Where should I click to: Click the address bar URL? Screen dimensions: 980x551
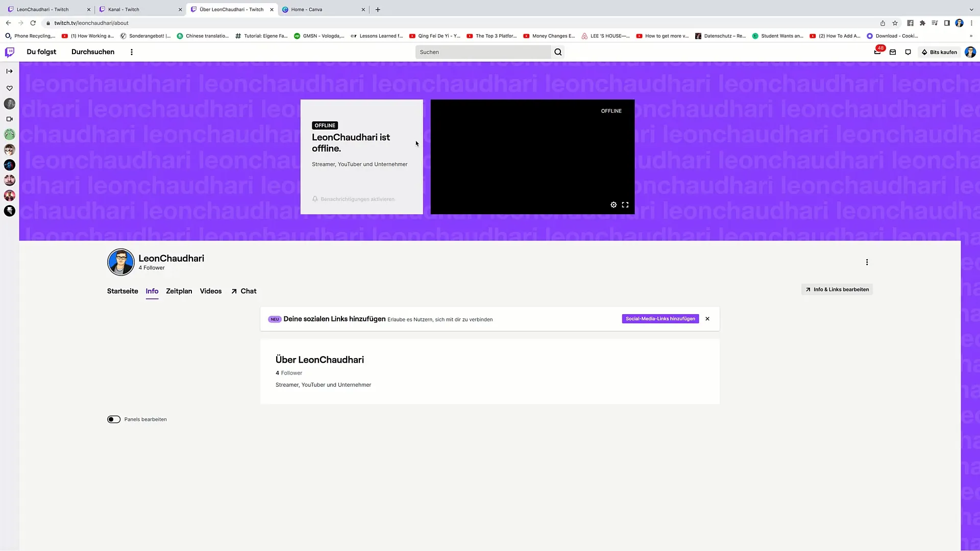click(x=91, y=23)
